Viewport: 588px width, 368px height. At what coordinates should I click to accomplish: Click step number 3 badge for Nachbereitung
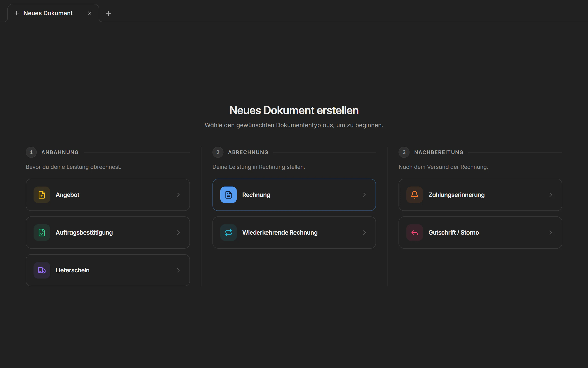coord(404,152)
